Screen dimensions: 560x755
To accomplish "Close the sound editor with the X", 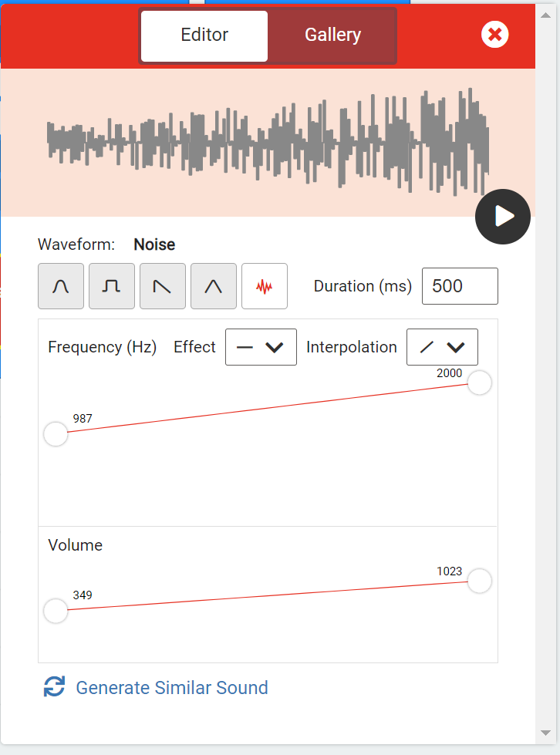I will tap(494, 34).
